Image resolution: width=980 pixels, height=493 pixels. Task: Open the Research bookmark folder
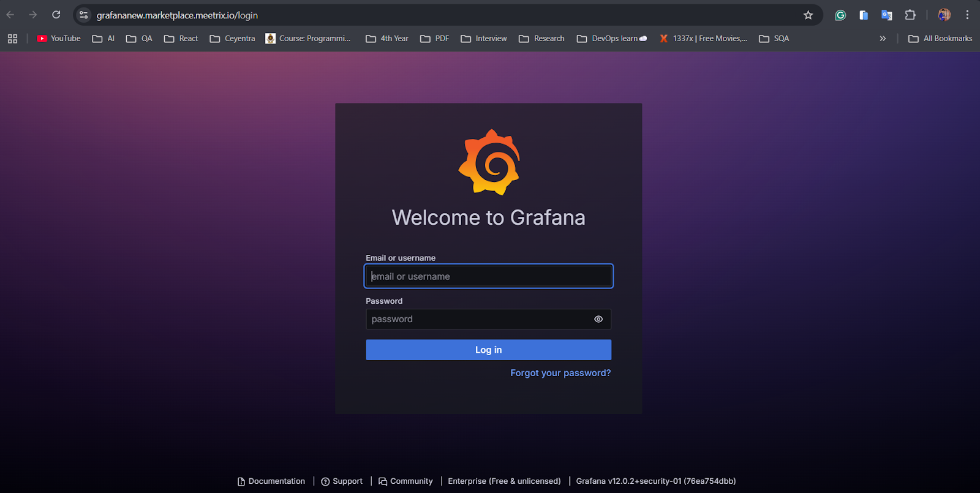[x=541, y=39]
